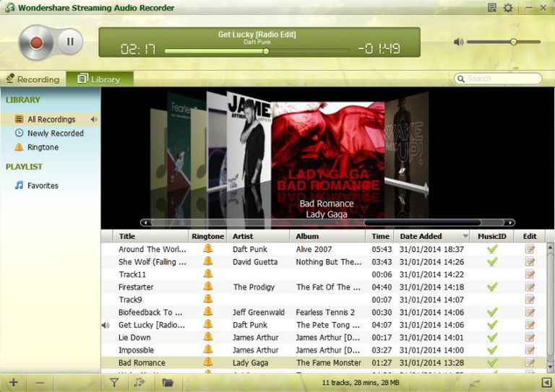The height and width of the screenshot is (392, 555).
Task: Export music with the note-arrow icon
Action: tap(139, 383)
